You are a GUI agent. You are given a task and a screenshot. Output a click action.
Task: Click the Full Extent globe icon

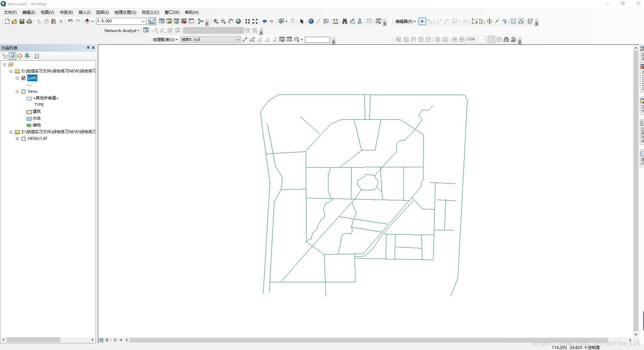click(x=238, y=21)
